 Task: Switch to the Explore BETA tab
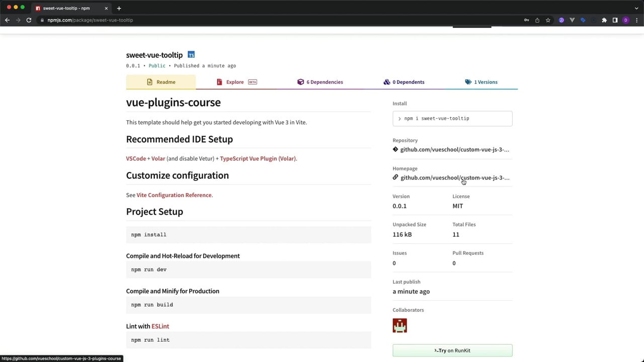coord(236,82)
